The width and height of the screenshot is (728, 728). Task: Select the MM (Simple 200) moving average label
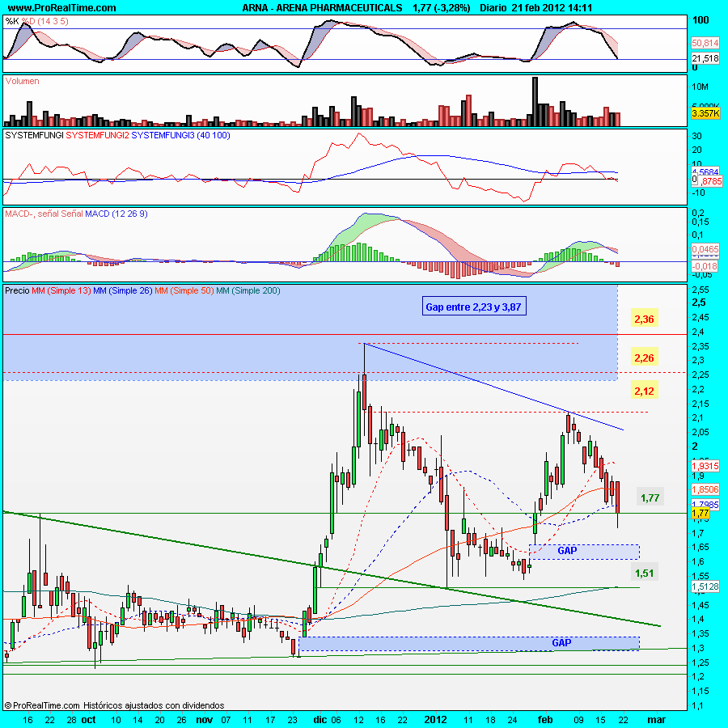(248, 290)
